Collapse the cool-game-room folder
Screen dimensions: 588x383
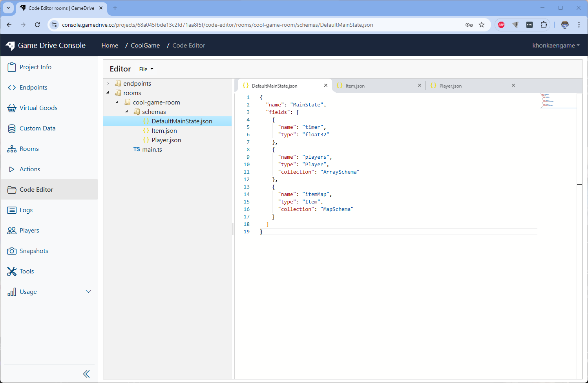tap(117, 102)
